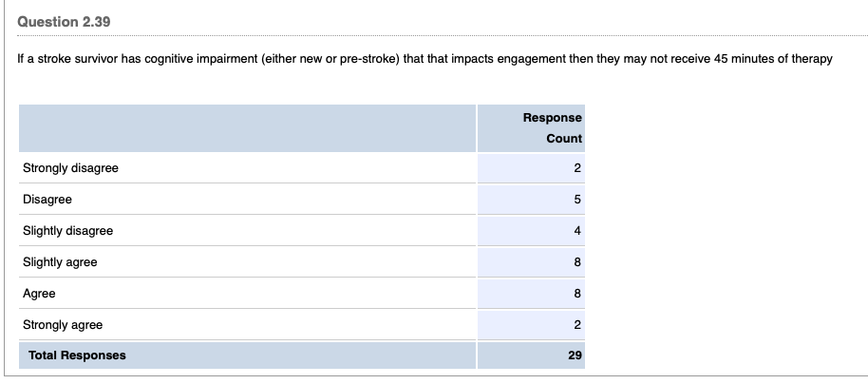Click the blank header cell above answer labels

245,127
